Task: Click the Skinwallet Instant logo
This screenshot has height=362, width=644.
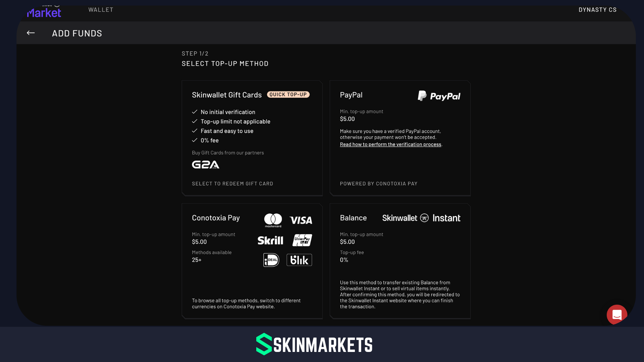Action: (x=421, y=218)
